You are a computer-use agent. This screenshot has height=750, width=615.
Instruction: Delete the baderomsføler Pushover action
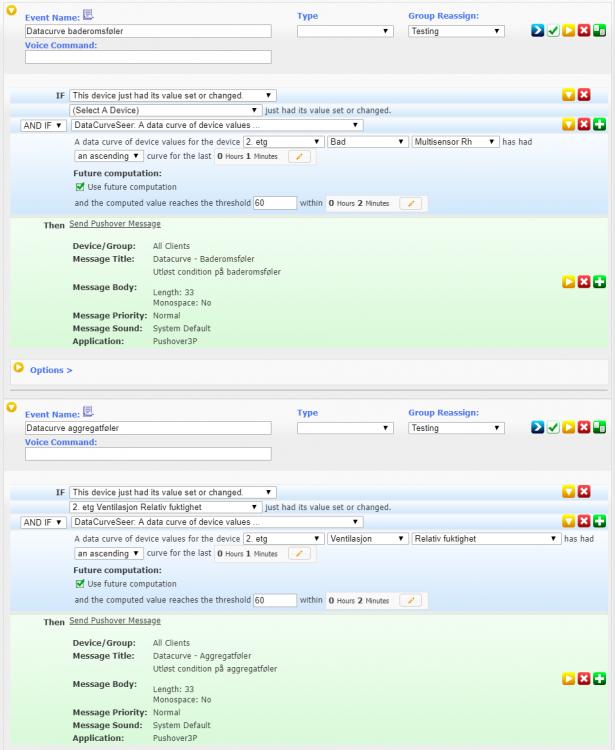[x=584, y=282]
